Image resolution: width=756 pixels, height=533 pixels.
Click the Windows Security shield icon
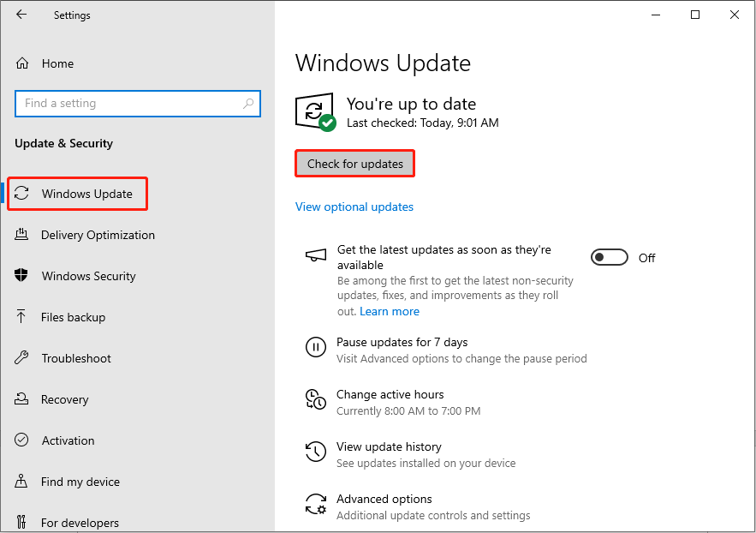[21, 275]
